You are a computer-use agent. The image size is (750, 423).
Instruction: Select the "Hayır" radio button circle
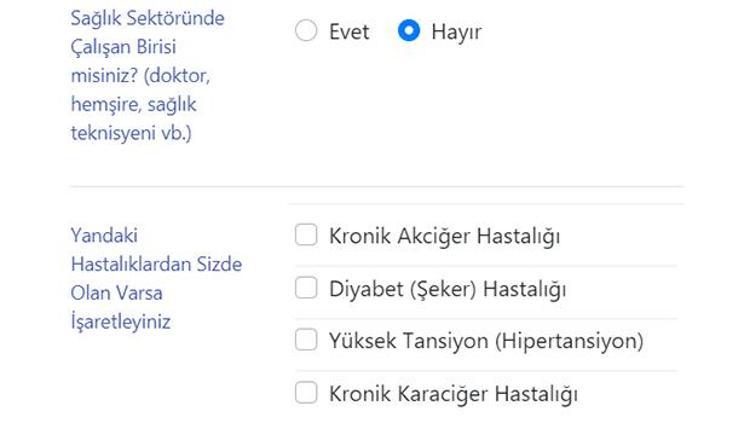click(x=408, y=31)
